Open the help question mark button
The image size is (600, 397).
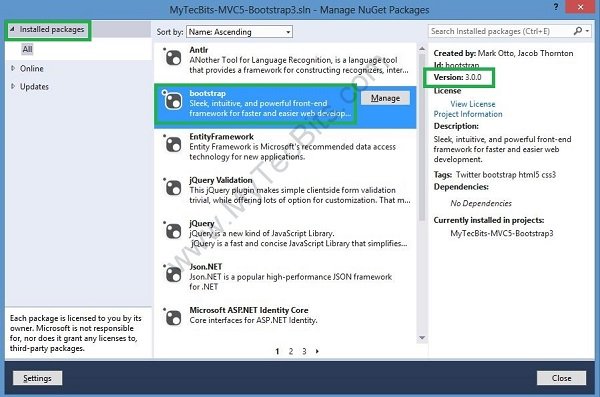[x=556, y=7]
